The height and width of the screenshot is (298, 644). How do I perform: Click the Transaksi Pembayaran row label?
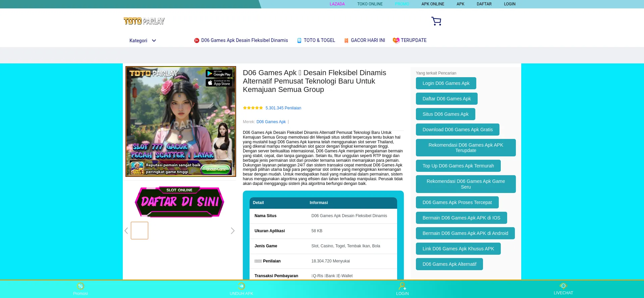pyautogui.click(x=276, y=276)
